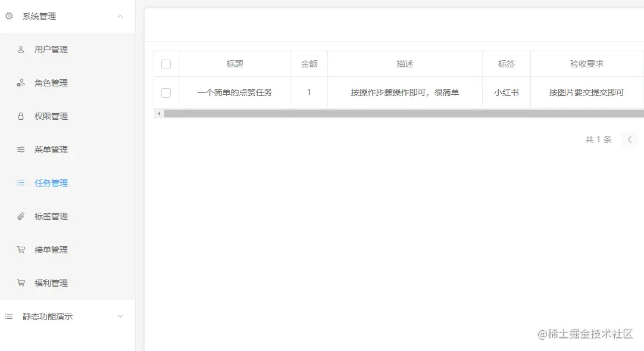Click the sliders icon next to 菜单管理

21,150
